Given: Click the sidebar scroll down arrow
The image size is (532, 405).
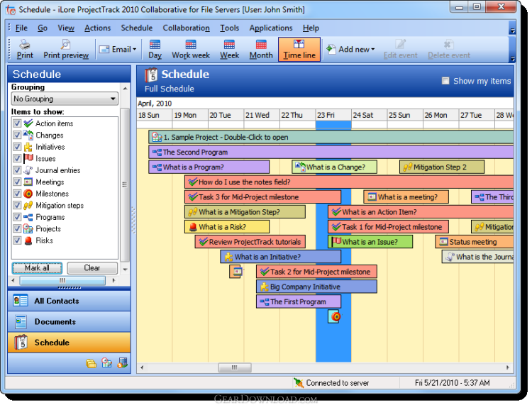Looking at the screenshot, I should point(125,270).
